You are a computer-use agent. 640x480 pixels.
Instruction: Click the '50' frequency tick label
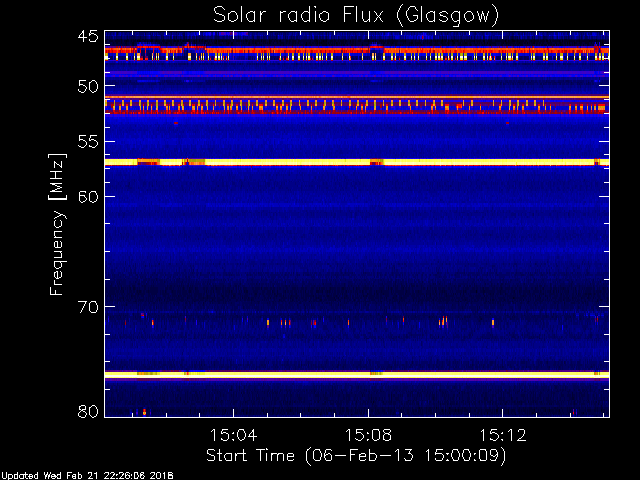[x=88, y=86]
